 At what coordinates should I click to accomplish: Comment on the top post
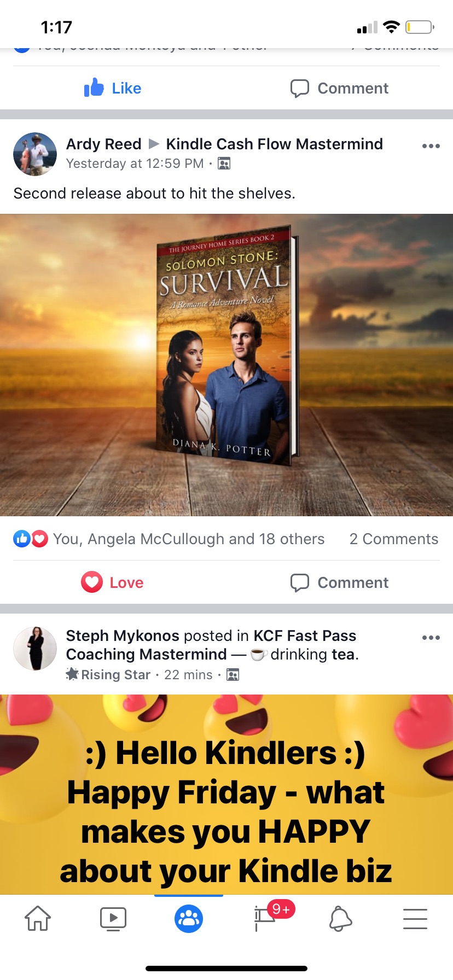(x=339, y=88)
